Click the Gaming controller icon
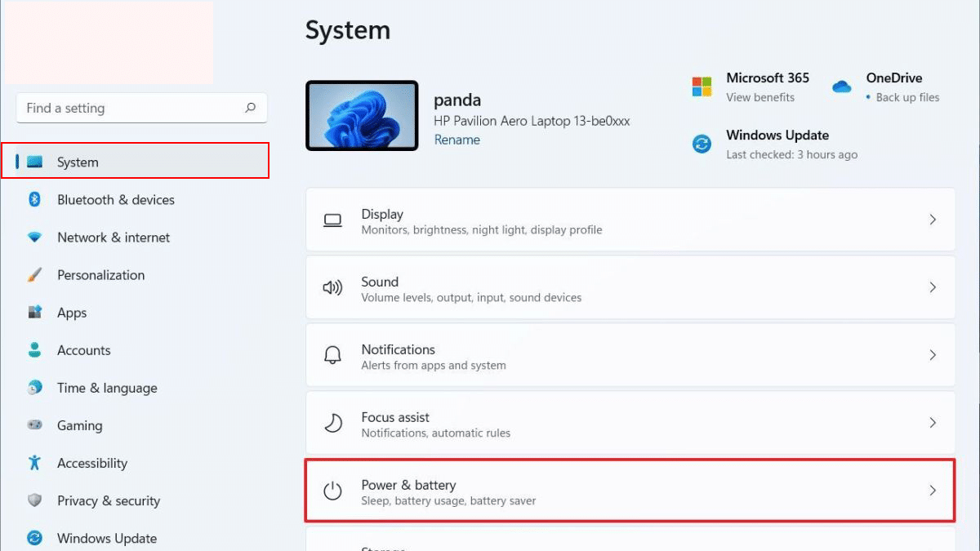 [x=34, y=425]
